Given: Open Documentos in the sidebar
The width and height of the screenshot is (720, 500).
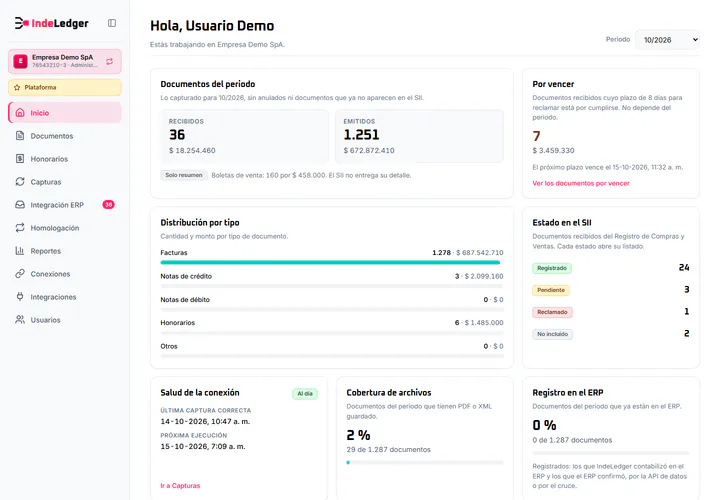Looking at the screenshot, I should click(x=65, y=135).
